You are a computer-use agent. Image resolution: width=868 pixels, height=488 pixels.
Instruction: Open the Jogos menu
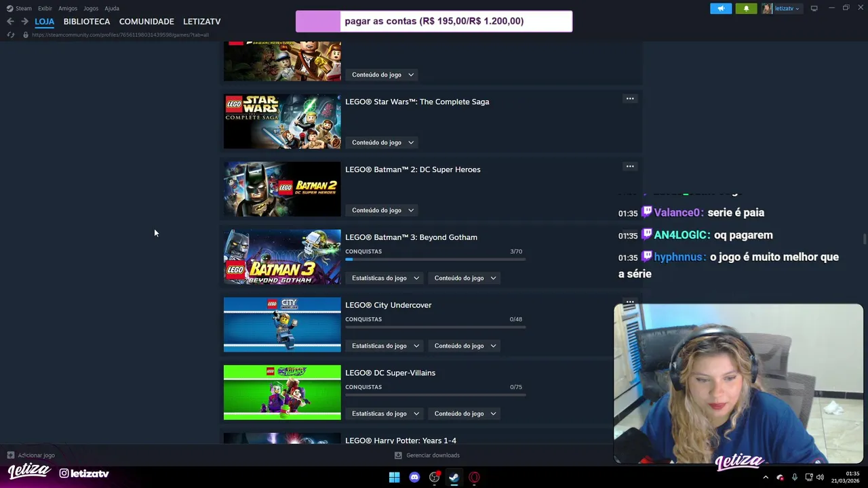point(91,8)
